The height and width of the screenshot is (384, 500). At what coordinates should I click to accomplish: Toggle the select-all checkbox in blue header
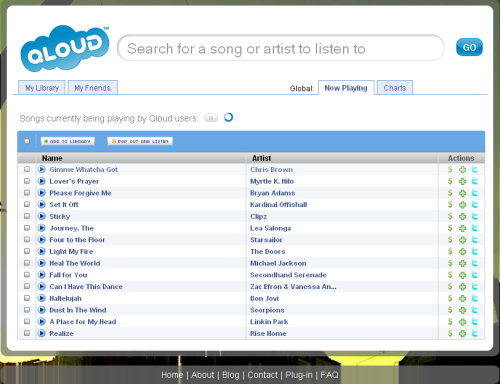click(x=27, y=141)
